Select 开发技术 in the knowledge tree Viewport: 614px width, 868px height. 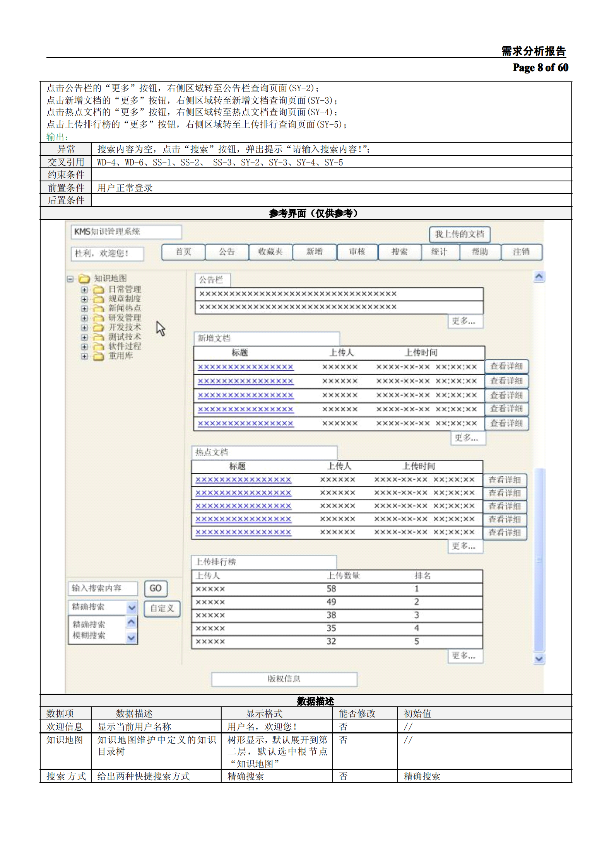click(125, 327)
